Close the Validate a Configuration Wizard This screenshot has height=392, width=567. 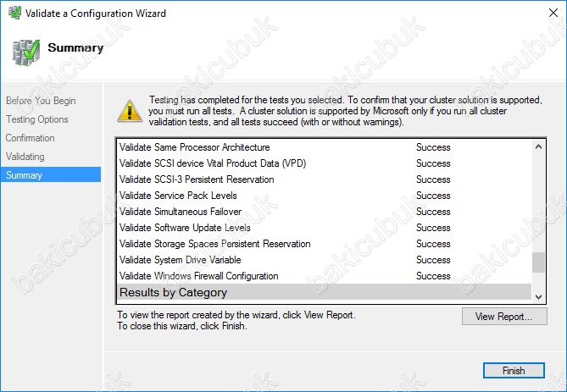coord(553,13)
